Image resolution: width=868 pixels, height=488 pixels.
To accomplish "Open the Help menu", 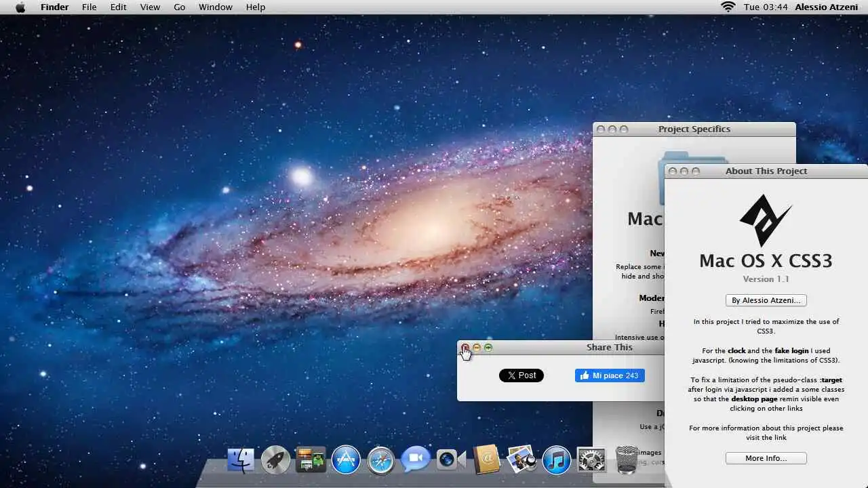I will tap(256, 7).
